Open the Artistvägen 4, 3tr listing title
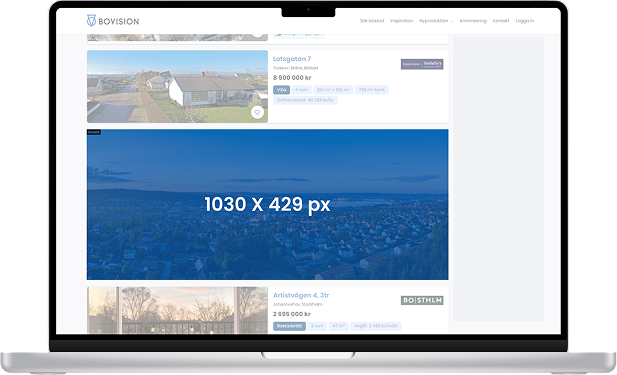Image resolution: width=617 pixels, height=375 pixels. [301, 295]
